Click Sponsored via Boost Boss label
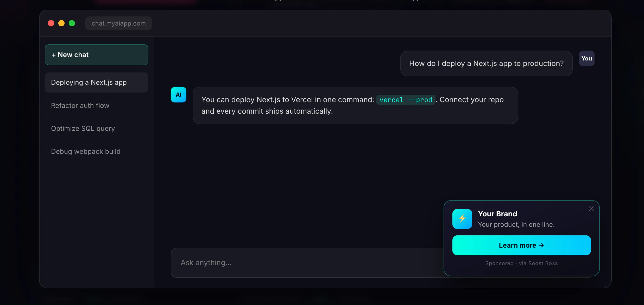The width and height of the screenshot is (644, 305). pos(522,263)
